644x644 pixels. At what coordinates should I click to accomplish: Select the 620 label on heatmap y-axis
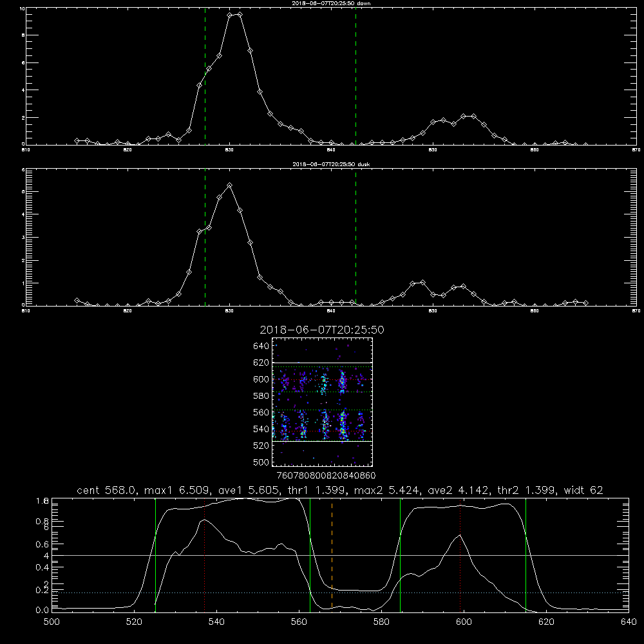tap(261, 363)
